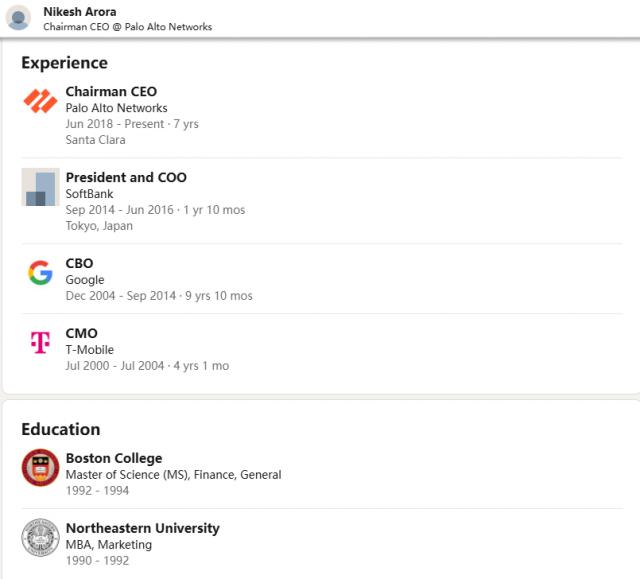Click the CMO job title
The image size is (640, 579).
[81, 334]
